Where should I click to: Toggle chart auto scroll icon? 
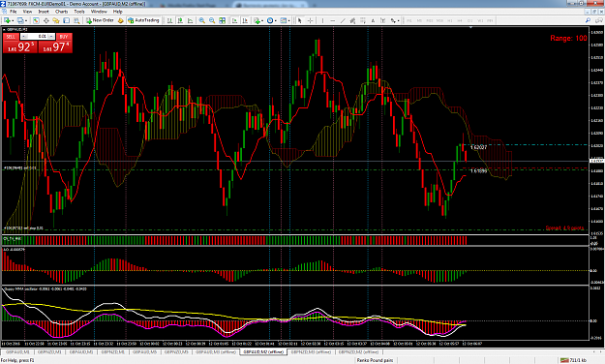point(234,20)
